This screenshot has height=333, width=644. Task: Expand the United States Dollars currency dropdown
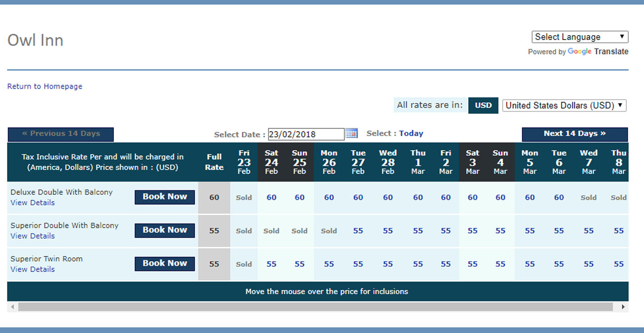[x=564, y=106]
